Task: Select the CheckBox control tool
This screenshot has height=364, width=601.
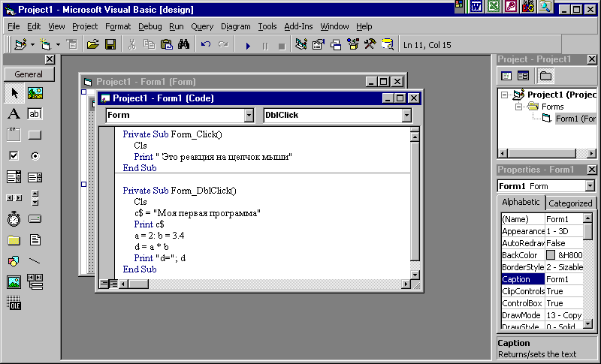Action: pos(14,156)
